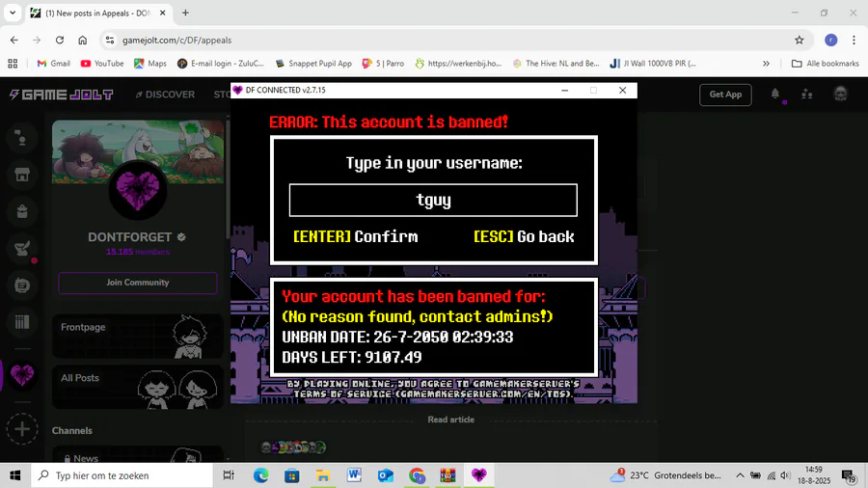Open The Hive: NL and Be bookmark
This screenshot has height=488, width=868.
pyautogui.click(x=556, y=64)
